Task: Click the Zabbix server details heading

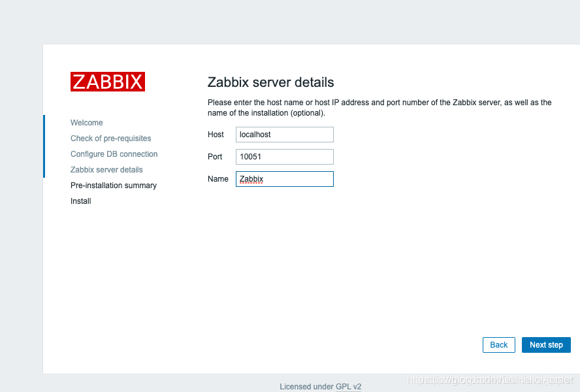Action: (x=270, y=82)
